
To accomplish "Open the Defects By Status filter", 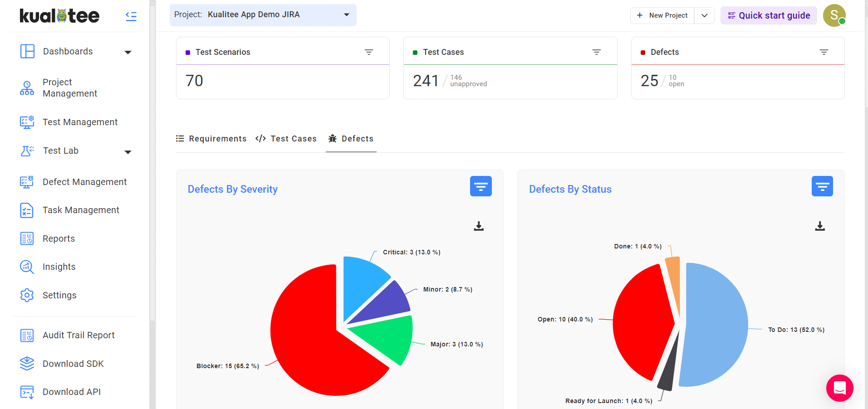I will (x=822, y=186).
